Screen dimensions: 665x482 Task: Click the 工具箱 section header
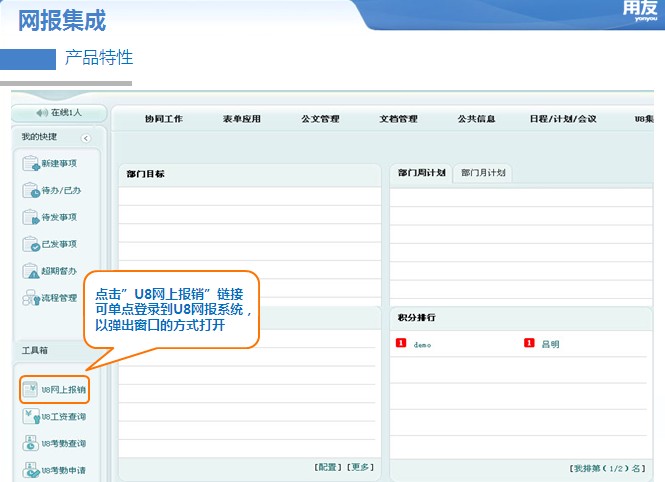point(35,351)
